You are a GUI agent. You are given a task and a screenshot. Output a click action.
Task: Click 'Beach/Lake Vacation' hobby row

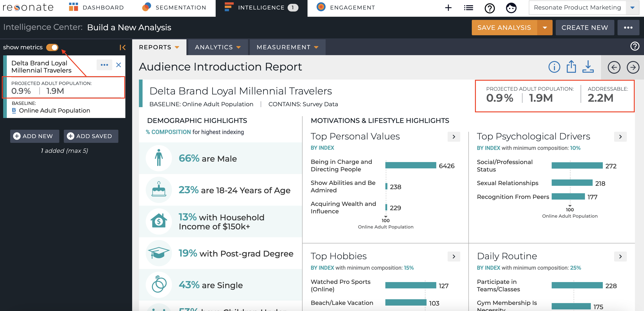pos(375,303)
